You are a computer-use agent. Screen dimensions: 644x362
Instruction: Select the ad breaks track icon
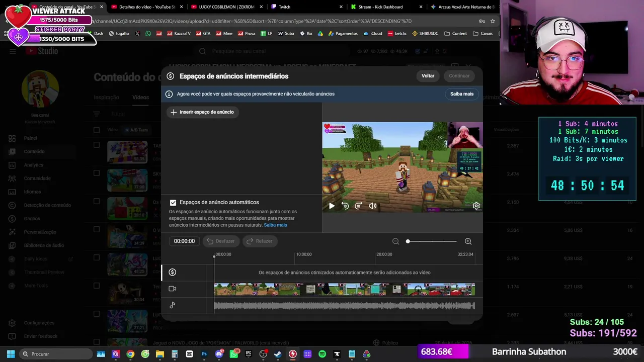point(173,272)
